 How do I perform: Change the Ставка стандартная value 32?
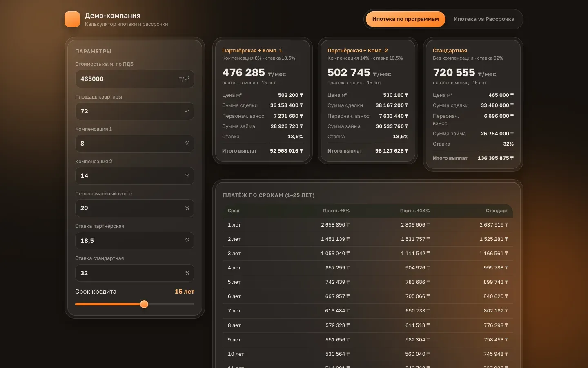[x=135, y=273]
